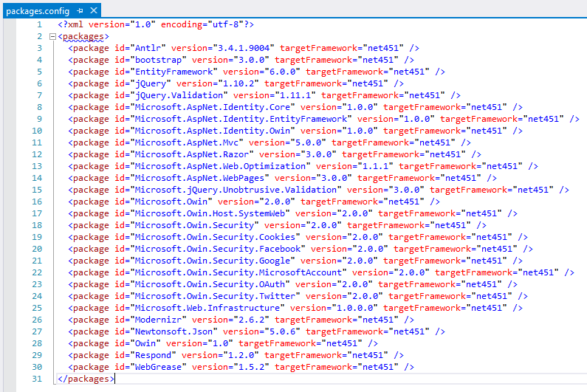Viewport: 587px width, 392px height.
Task: Close the packages.config tab
Action: 94,10
